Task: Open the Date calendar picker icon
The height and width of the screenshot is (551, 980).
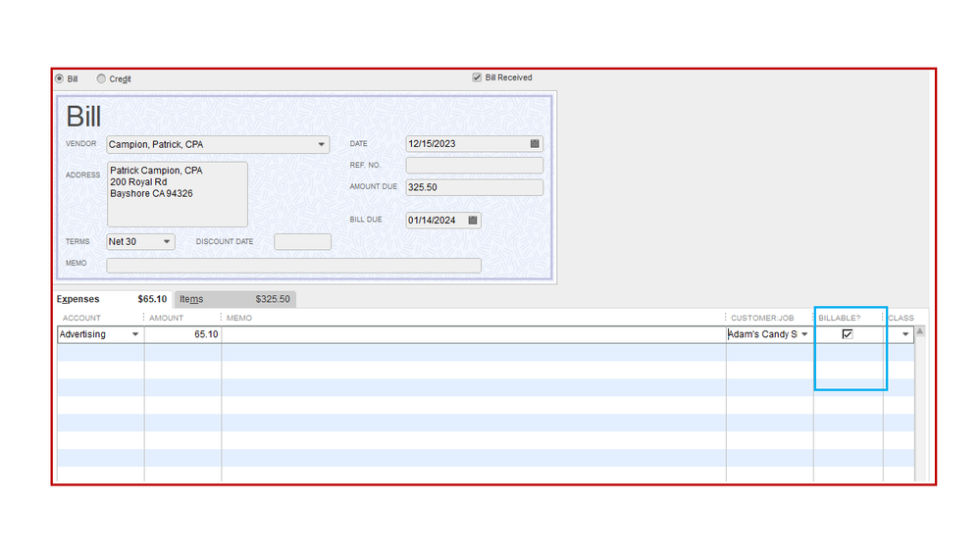Action: click(535, 144)
